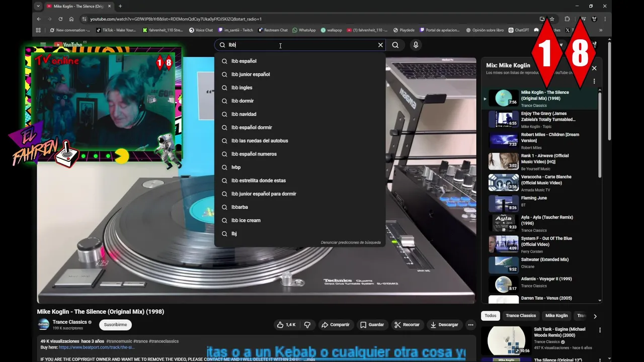Screen dimensions: 644x362
Task: Select the 'Todos' filter chip
Action: (x=491, y=316)
